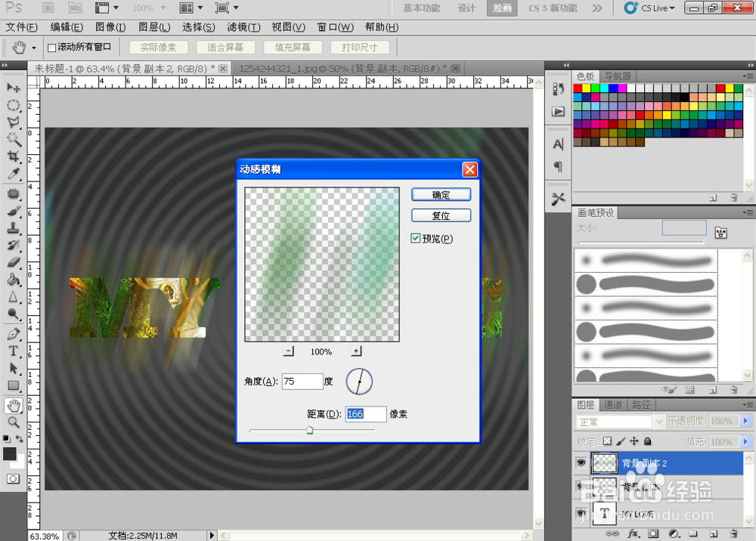Uncheck 预览 in the 动感模糊 dialog
The width and height of the screenshot is (756, 541).
pos(417,238)
